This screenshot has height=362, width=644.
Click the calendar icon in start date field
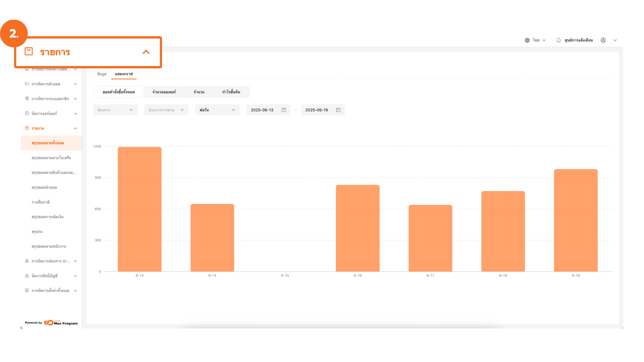coord(284,110)
